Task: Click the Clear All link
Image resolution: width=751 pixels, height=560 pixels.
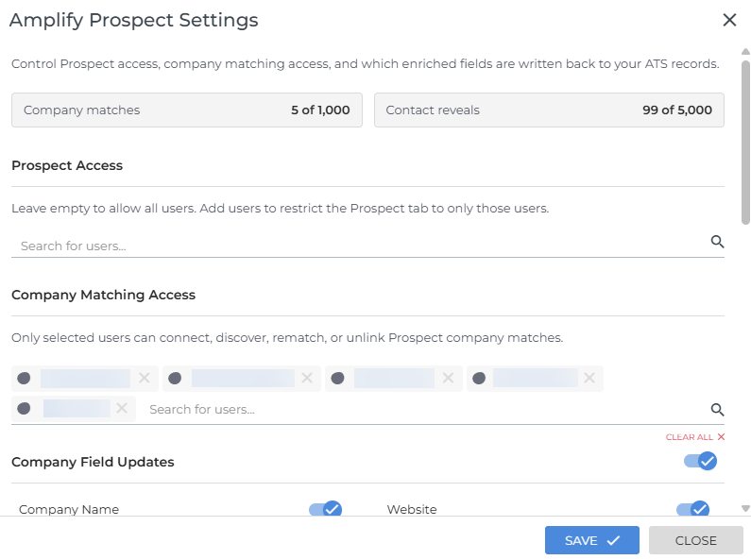Action: [x=695, y=437]
